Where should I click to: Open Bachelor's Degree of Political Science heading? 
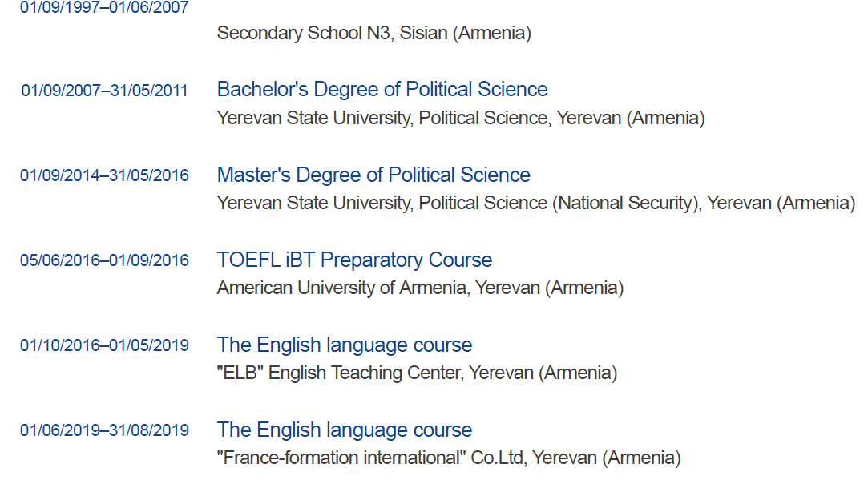382,89
